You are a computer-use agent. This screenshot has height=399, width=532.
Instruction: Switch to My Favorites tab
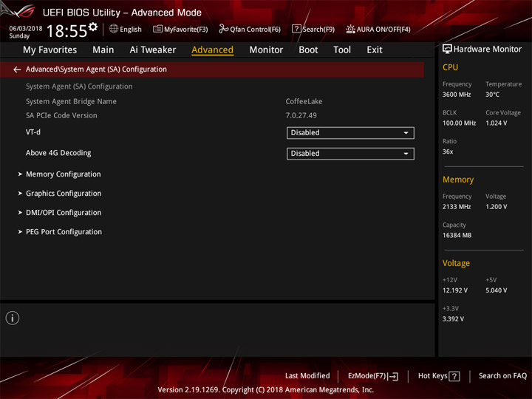(x=50, y=50)
